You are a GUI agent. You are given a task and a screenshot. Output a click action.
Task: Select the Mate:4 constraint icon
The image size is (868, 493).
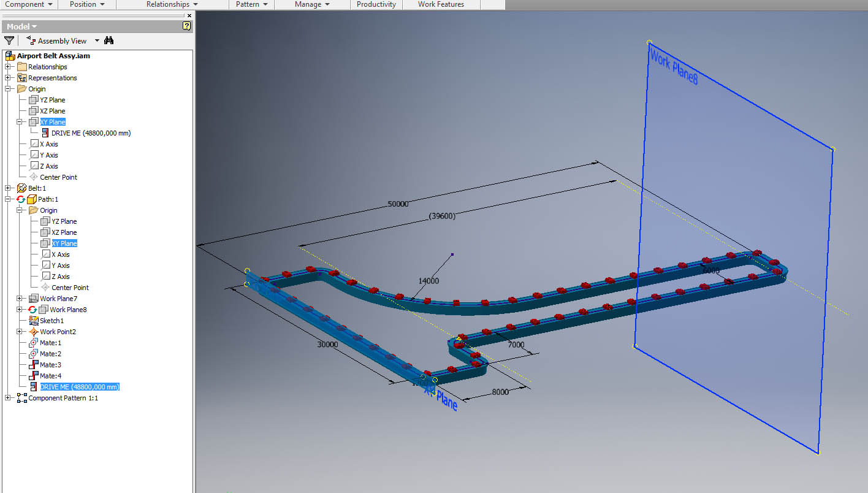pyautogui.click(x=34, y=376)
